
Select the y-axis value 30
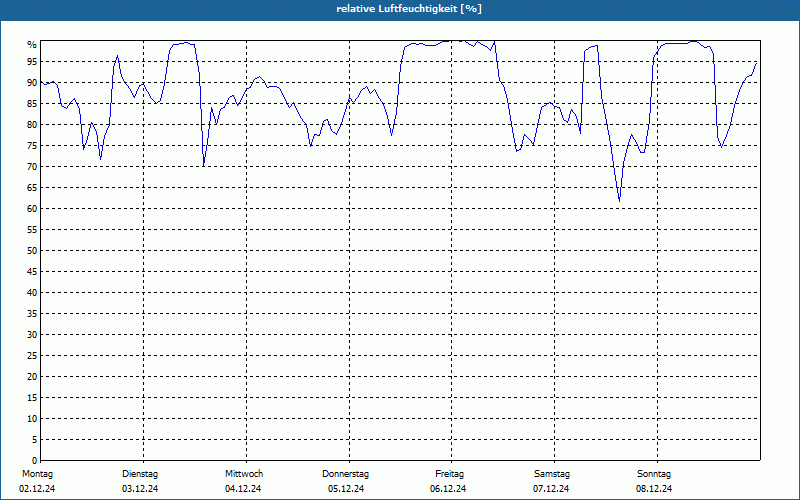32,335
